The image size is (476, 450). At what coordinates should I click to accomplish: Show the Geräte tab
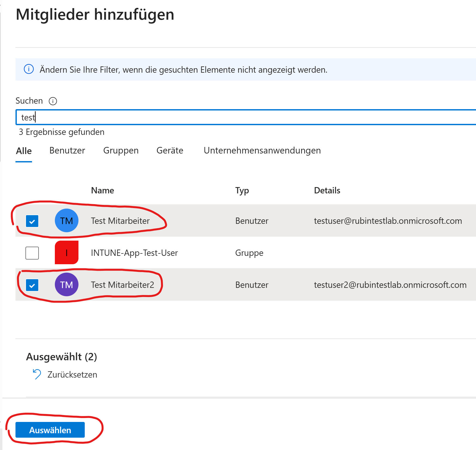point(170,150)
